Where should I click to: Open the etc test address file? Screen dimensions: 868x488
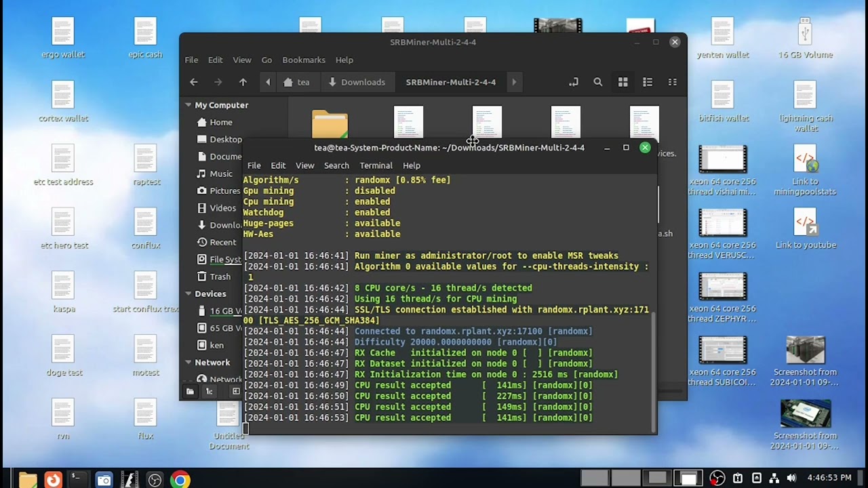(63, 165)
